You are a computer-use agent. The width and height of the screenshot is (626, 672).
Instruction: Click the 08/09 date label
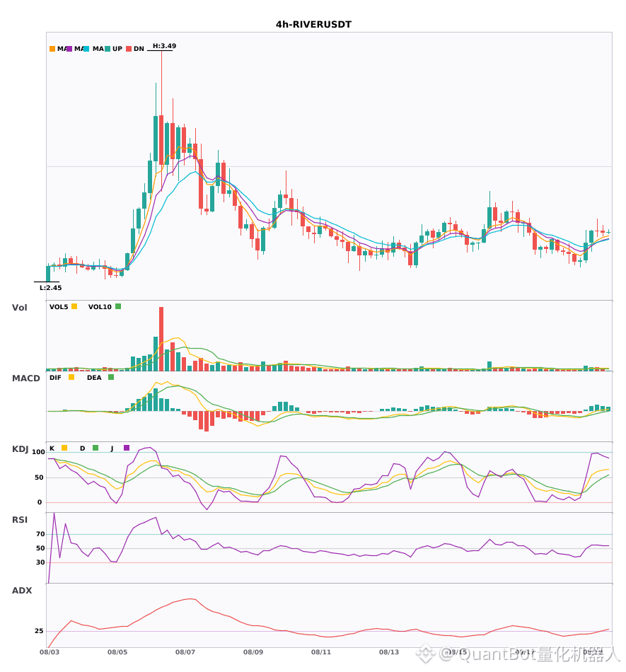253,652
